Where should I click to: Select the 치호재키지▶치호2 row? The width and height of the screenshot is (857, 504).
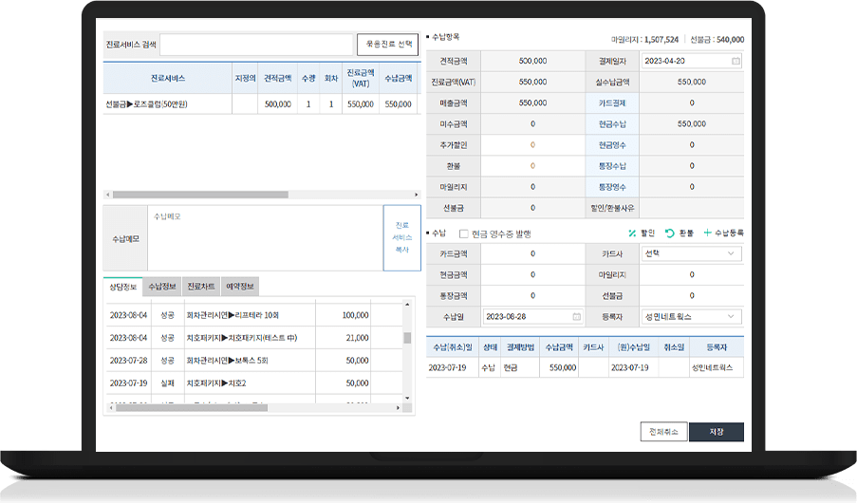tap(254, 383)
